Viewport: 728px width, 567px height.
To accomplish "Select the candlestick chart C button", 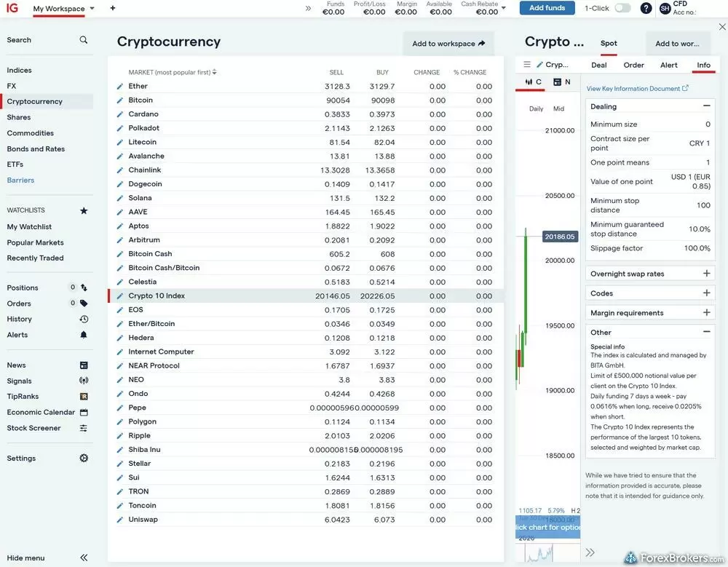I will (533, 82).
